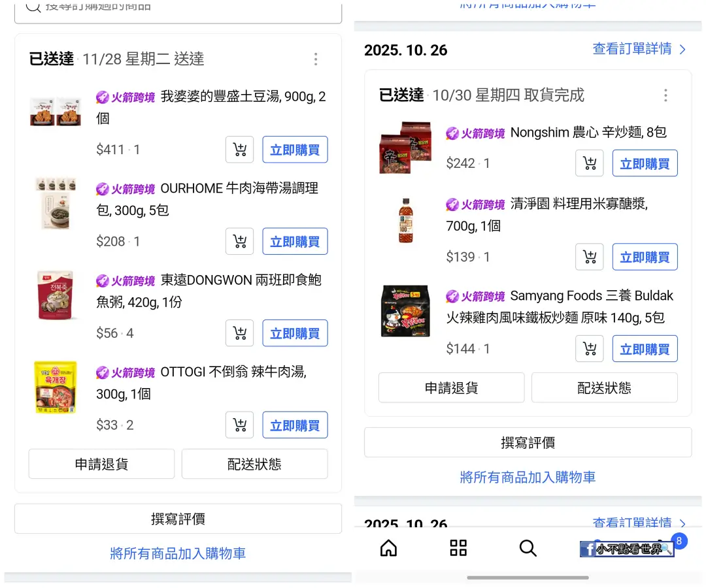Screen dimensions: 706x588
Task: Open options menu for 11/28 order
Action: (316, 59)
